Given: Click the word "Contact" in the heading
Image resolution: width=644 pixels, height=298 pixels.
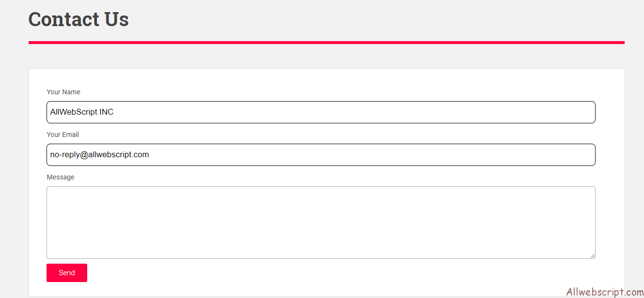Looking at the screenshot, I should (64, 19).
